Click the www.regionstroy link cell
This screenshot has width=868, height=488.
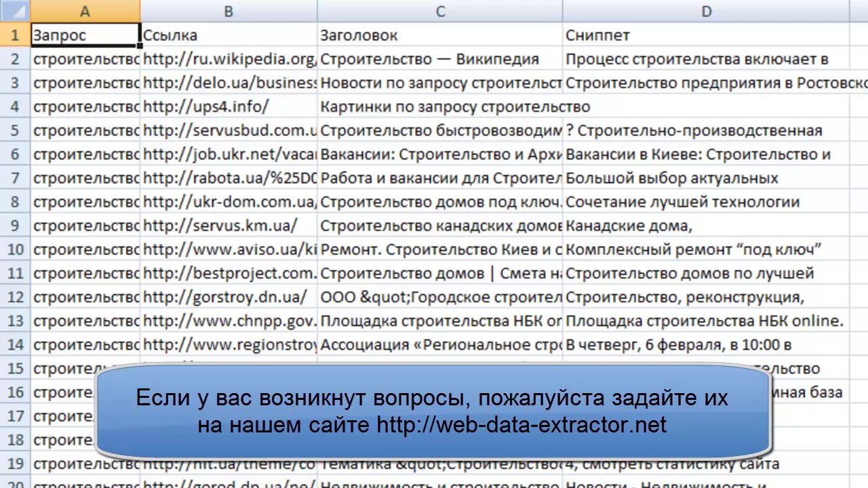(229, 345)
